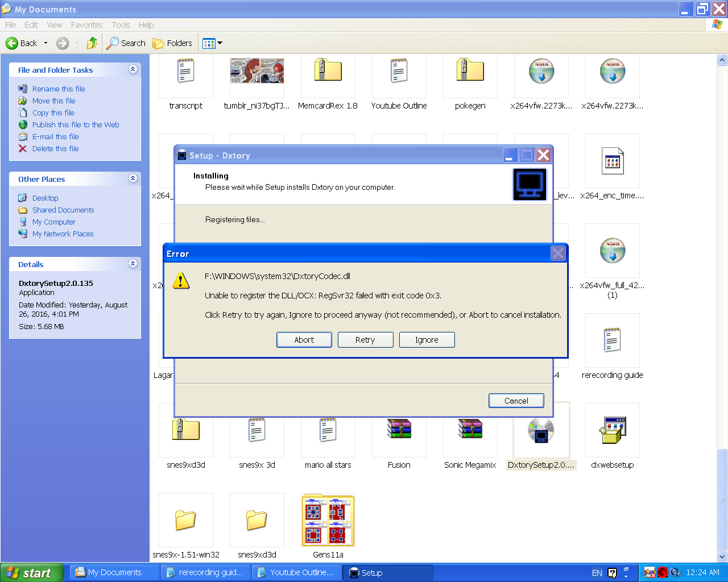Open the Favorites menu
728x582 pixels.
(x=87, y=25)
